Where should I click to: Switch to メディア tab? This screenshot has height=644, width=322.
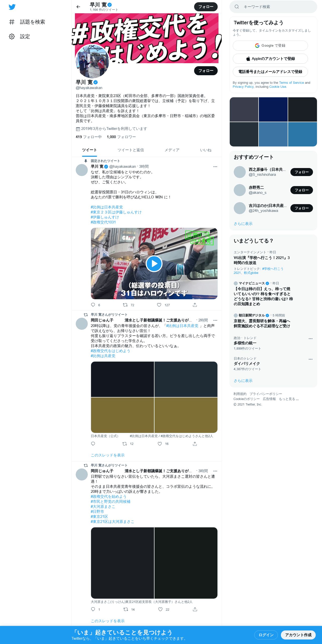click(172, 150)
